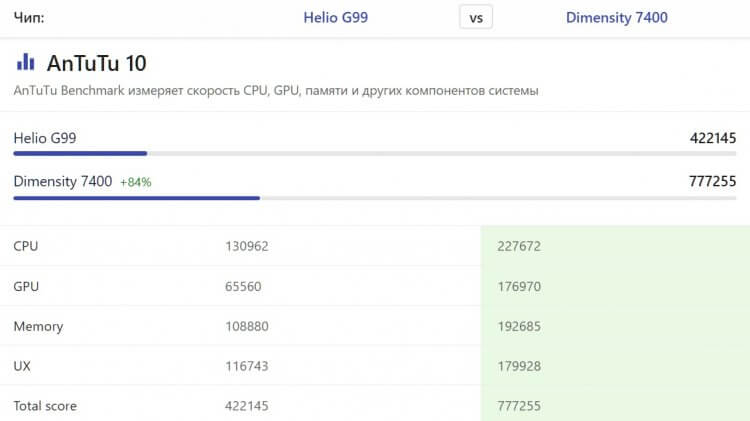
Task: Click the CPU row label
Action: click(x=26, y=246)
